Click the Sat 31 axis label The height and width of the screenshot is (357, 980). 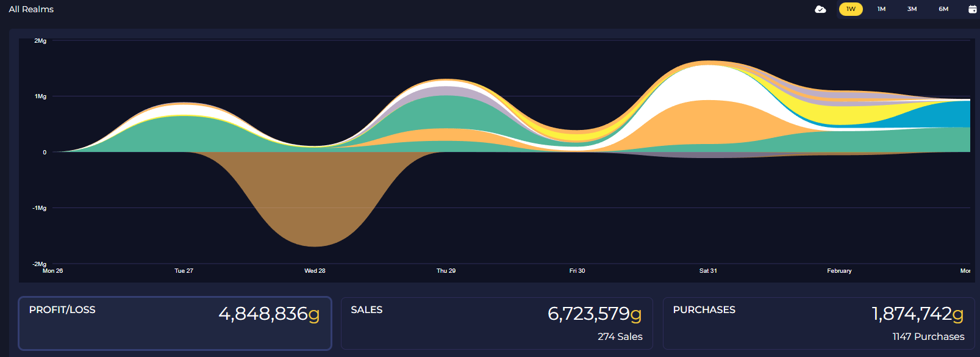point(708,271)
